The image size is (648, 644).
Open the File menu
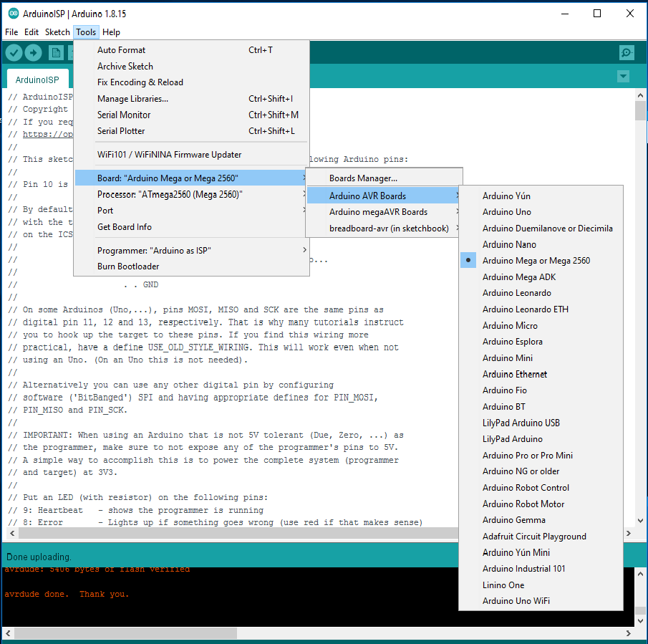click(11, 32)
